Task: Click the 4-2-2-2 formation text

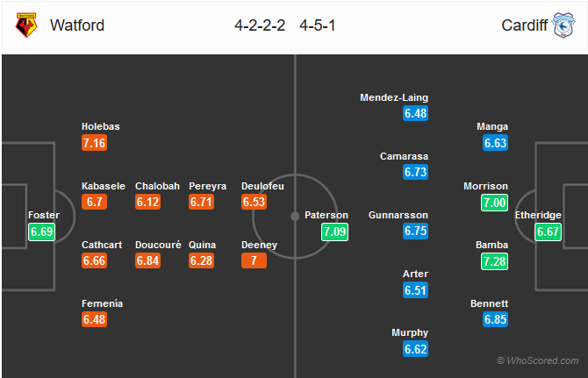Action: point(260,25)
